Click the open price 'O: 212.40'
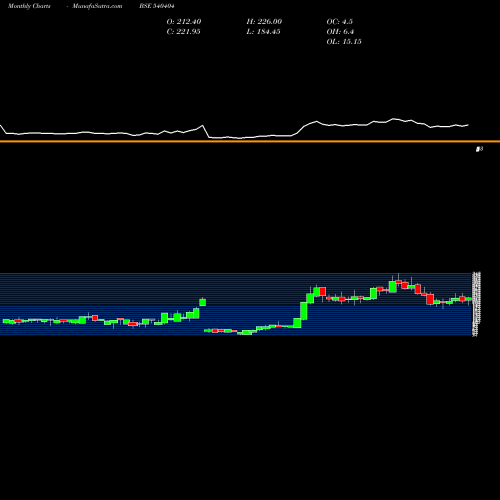The height and width of the screenshot is (500, 500). (184, 22)
